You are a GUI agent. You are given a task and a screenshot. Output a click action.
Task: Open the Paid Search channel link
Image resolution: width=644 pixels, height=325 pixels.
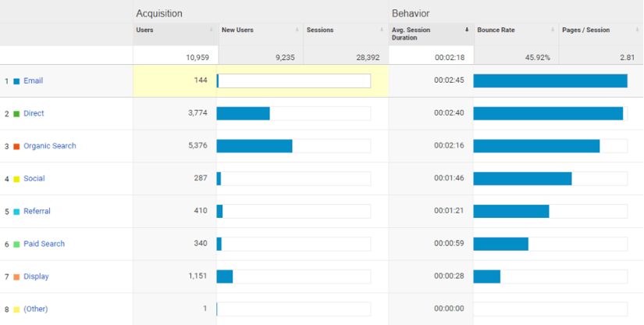[x=44, y=244]
